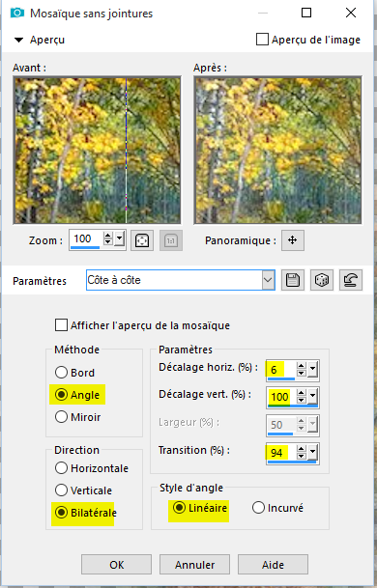Open the Transition value slider dropdown

[x=313, y=452]
